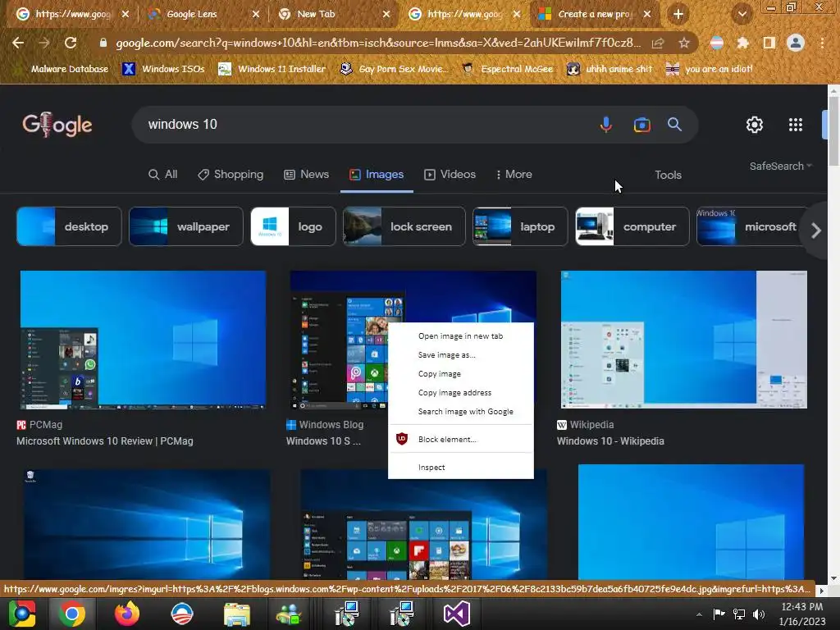Open file explorer folder in taskbar
The image size is (840, 630).
tap(237, 614)
